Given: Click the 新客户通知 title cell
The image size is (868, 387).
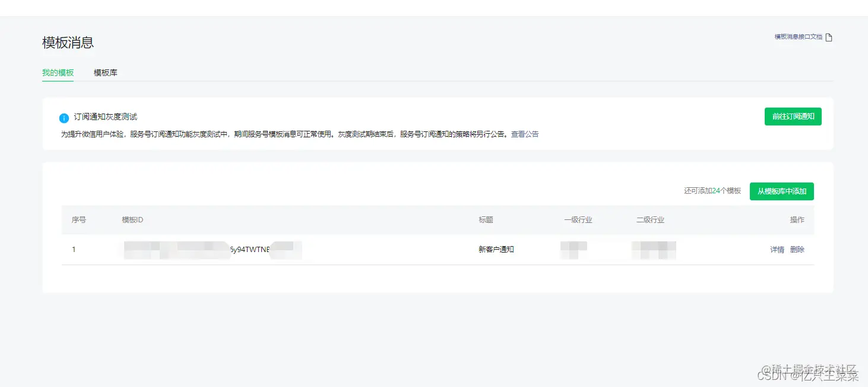Looking at the screenshot, I should click(x=496, y=249).
